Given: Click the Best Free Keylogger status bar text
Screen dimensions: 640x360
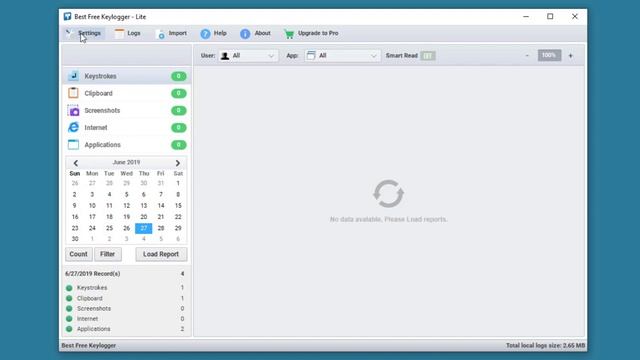Looking at the screenshot, I should (x=89, y=346).
